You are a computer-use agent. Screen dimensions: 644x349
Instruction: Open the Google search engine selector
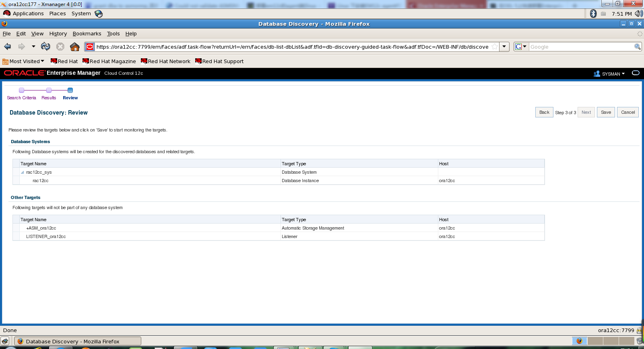coord(521,47)
